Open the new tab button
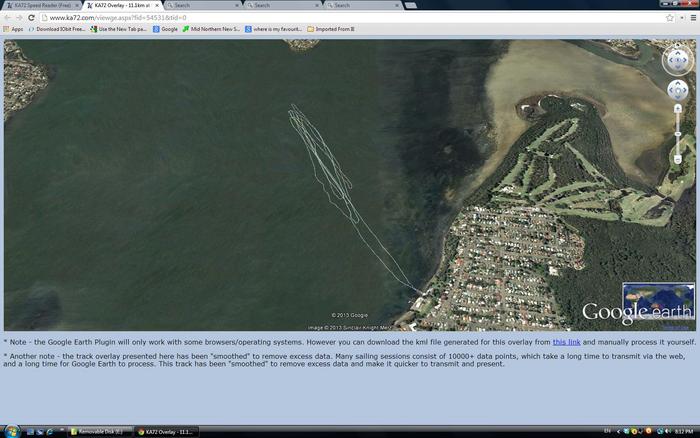 point(408,5)
